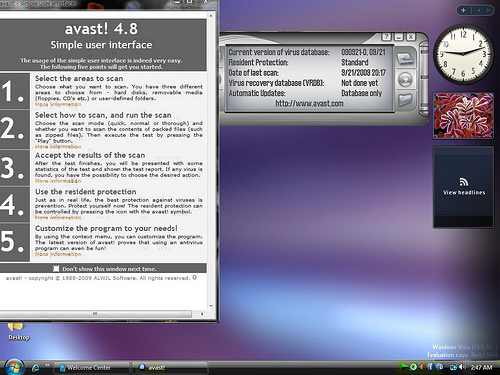Click the sidebar previous page arrow

[479, 10]
